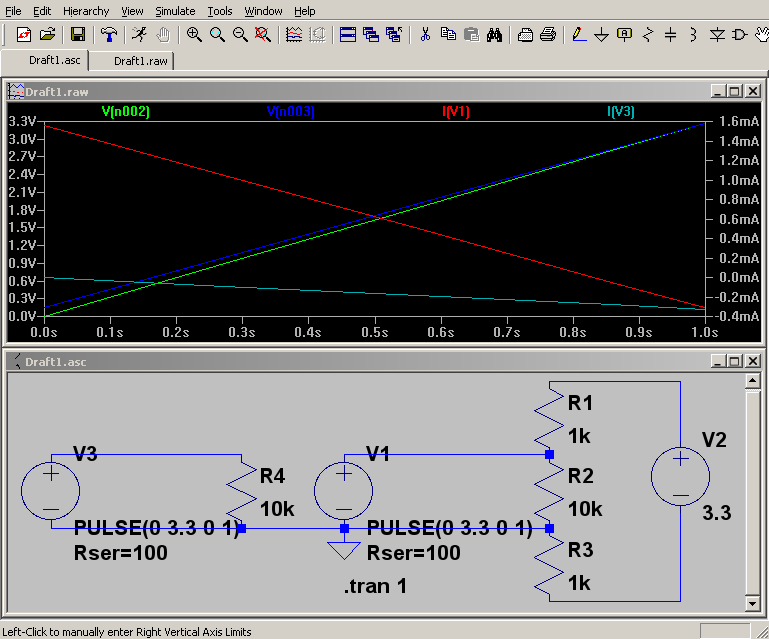
Task: Select the Draw Wire pencil tool
Action: [x=578, y=35]
